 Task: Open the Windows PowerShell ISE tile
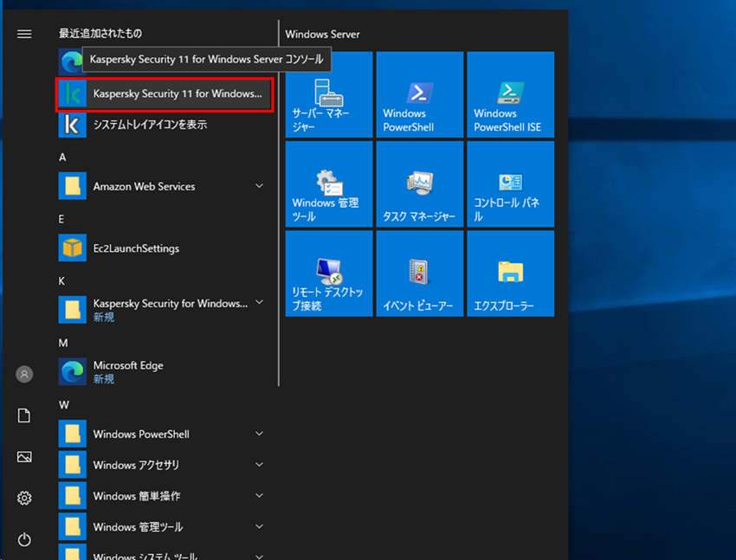click(x=511, y=94)
